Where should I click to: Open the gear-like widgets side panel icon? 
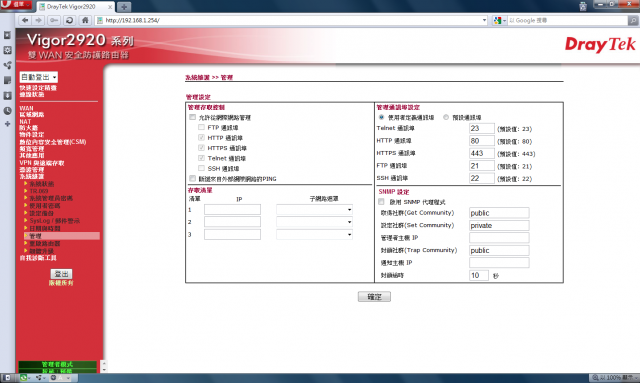pos(7,50)
